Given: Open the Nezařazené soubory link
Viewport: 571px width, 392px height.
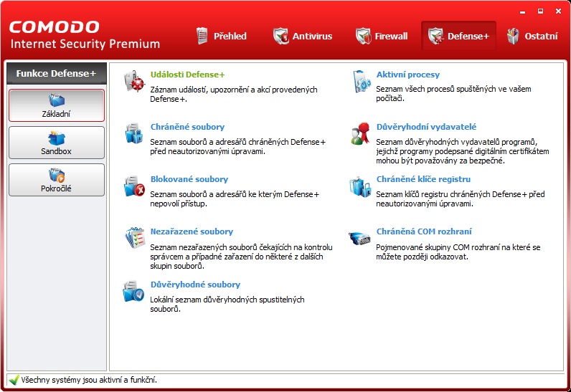Looking at the screenshot, I should coord(192,231).
